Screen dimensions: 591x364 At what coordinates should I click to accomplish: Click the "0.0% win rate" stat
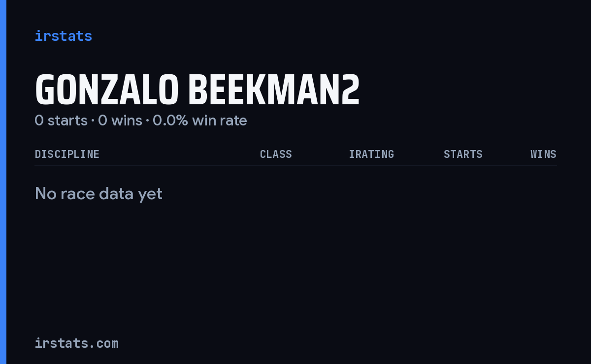200,121
